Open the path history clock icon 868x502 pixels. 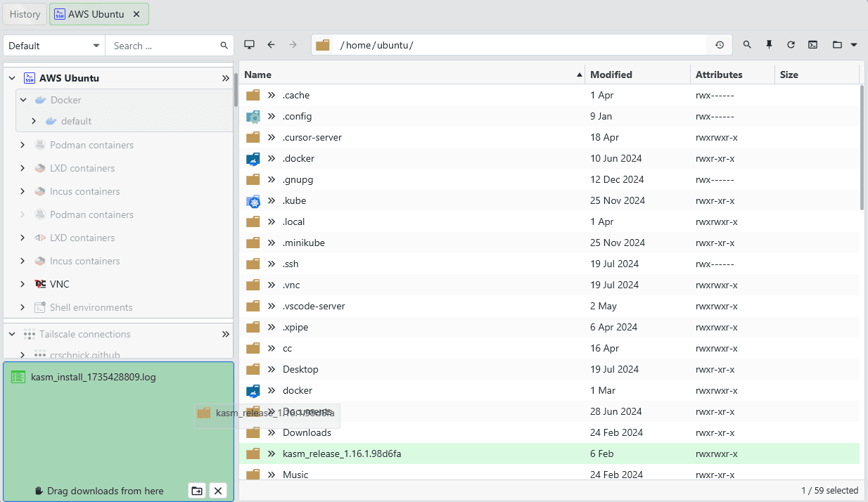pos(720,45)
